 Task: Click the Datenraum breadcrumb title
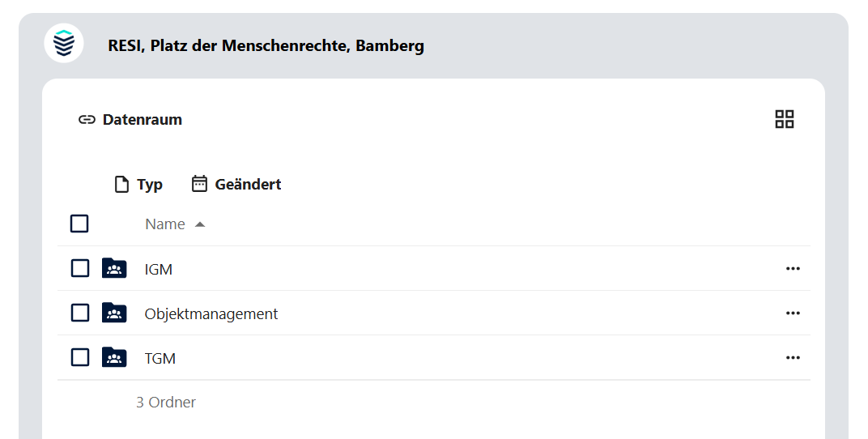pos(143,120)
